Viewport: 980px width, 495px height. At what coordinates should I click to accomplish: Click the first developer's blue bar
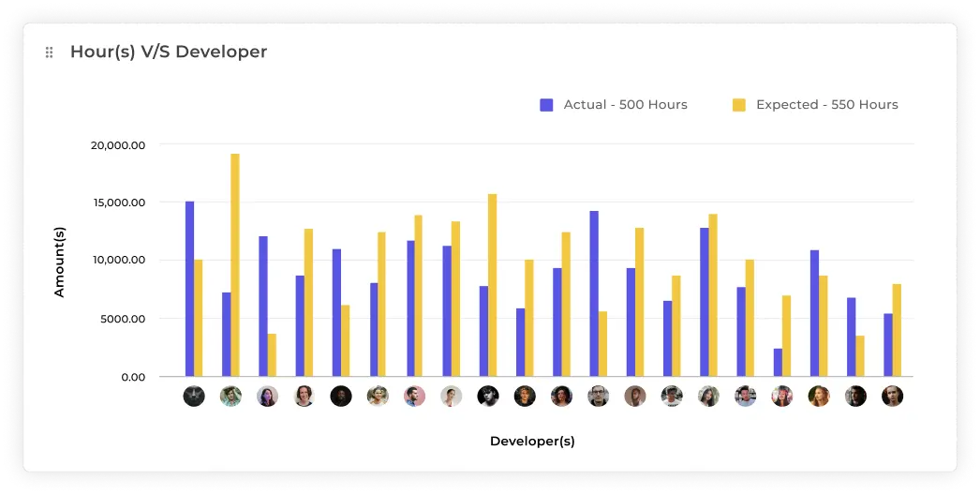coord(189,289)
